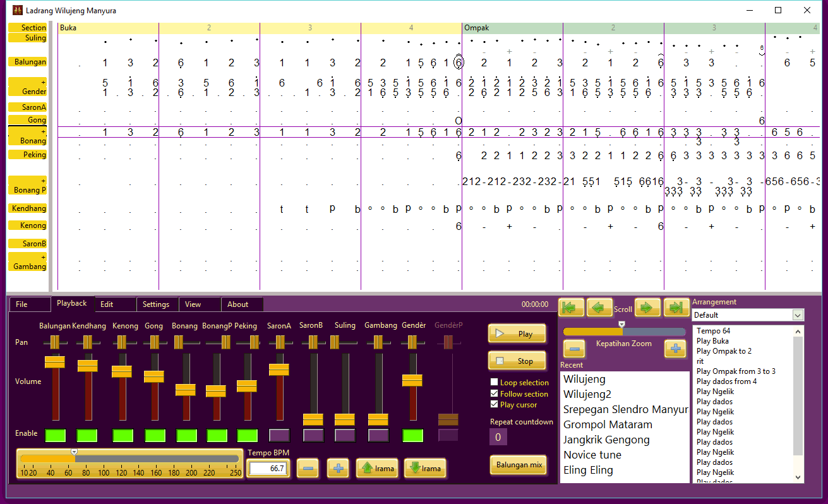Decrease Kepatihan Zoom with minus button
Image resolution: width=828 pixels, height=504 pixels.
[x=574, y=349]
